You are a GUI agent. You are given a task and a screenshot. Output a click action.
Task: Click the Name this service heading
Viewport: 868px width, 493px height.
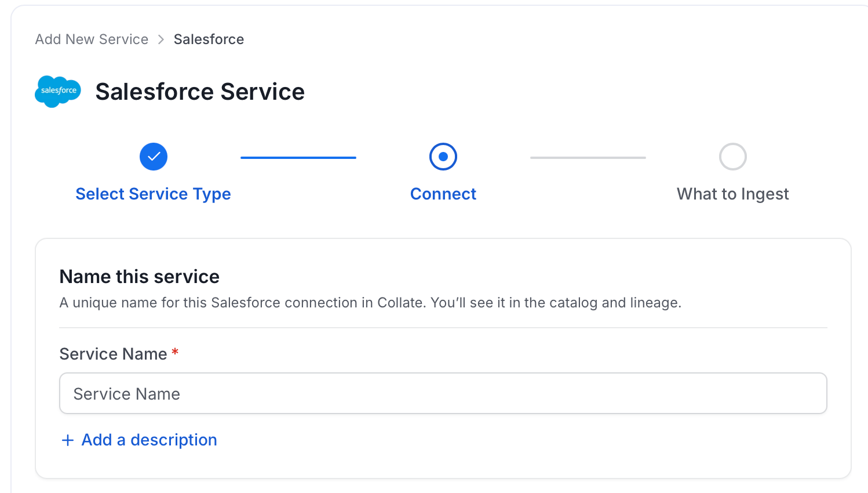140,277
